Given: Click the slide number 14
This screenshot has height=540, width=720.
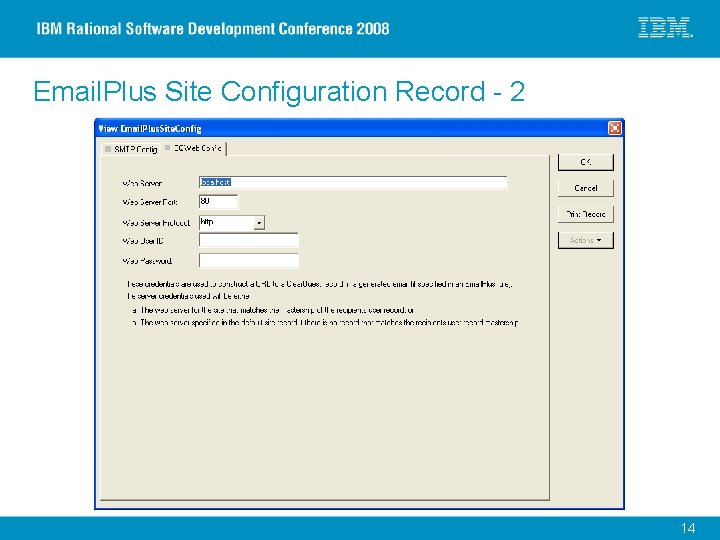Looking at the screenshot, I should click(x=688, y=528).
